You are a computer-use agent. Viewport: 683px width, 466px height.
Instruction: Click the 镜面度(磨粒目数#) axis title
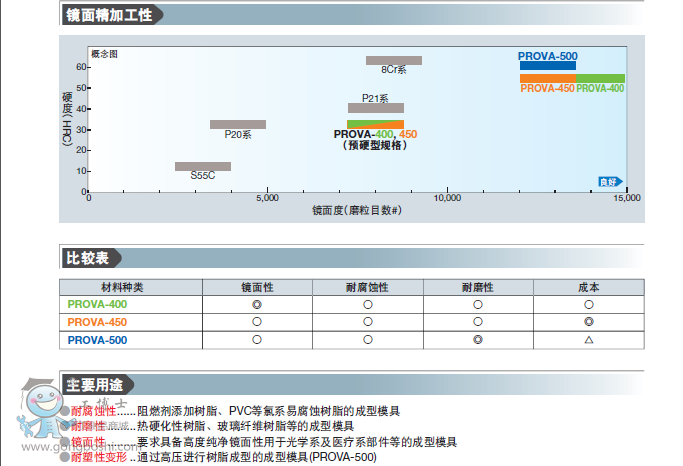[x=357, y=211]
